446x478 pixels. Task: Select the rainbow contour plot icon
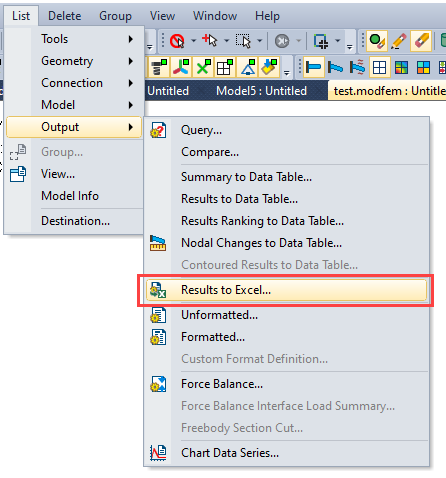[x=401, y=67]
